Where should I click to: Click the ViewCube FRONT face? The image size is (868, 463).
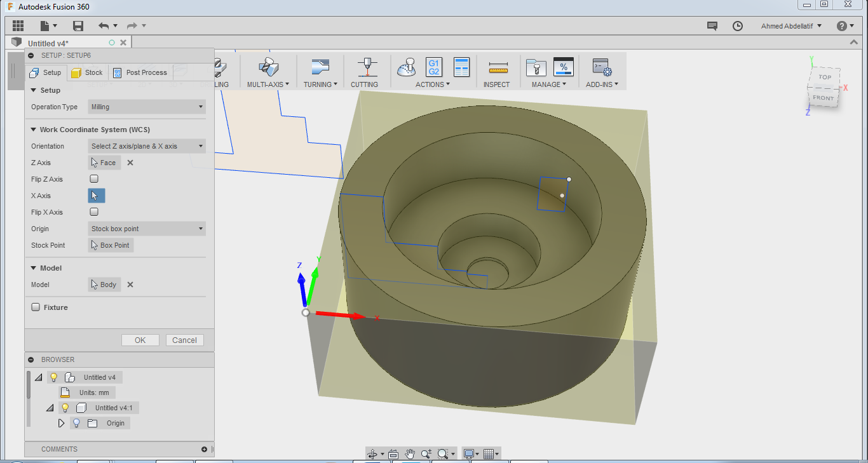[x=824, y=98]
